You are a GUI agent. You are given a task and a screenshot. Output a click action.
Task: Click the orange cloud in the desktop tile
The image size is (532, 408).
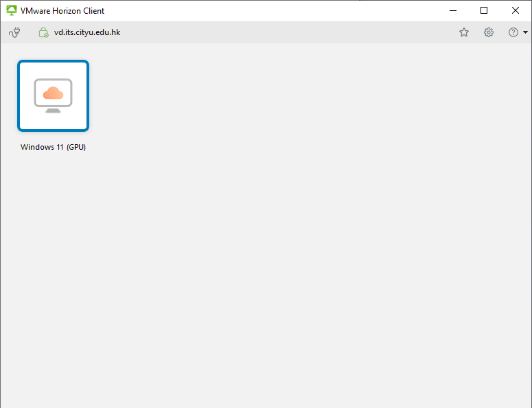53,92
